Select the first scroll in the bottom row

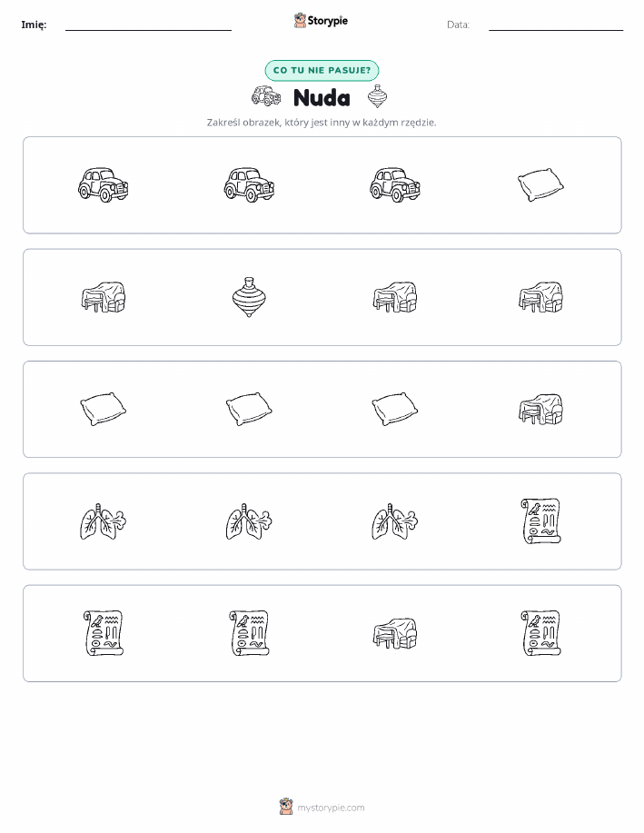tap(103, 633)
